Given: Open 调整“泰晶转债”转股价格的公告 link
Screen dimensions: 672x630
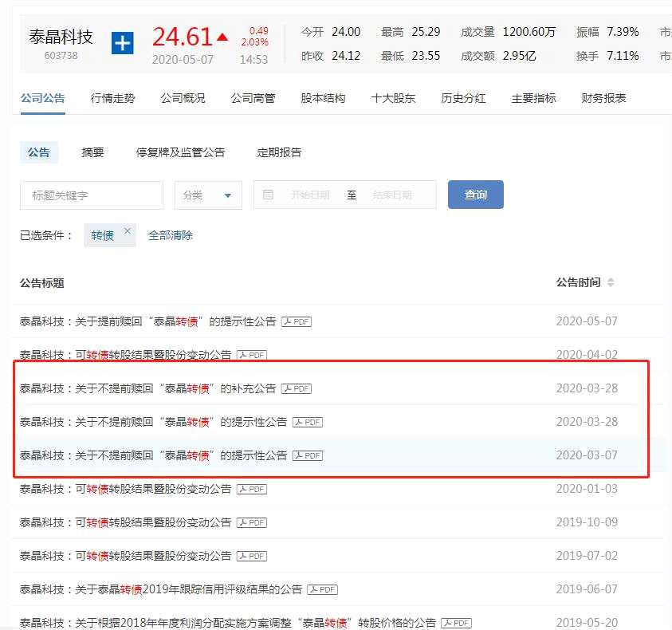Looking at the screenshot, I should (227, 623).
